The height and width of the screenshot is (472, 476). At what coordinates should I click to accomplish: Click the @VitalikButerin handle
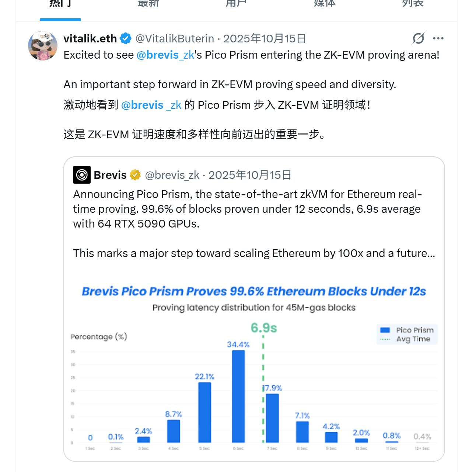(x=175, y=38)
